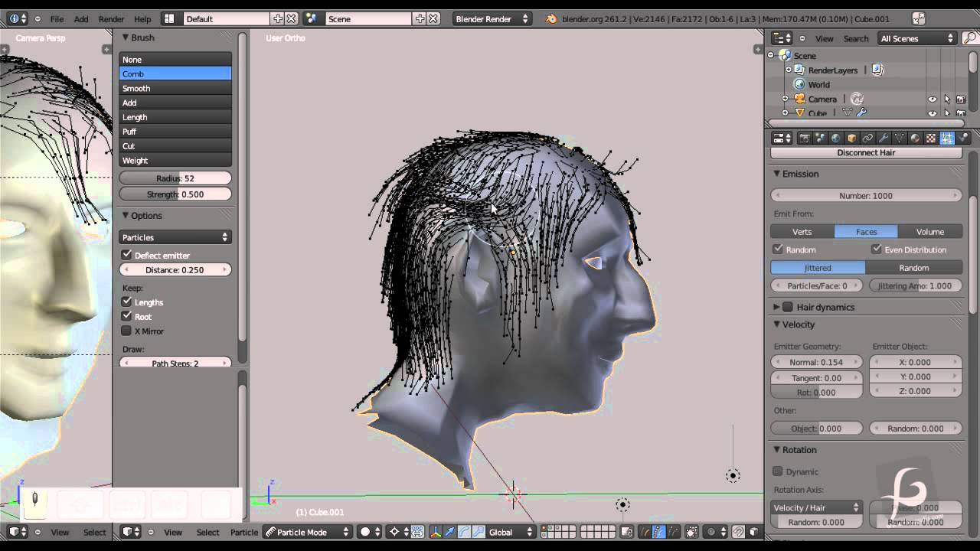
Task: Adjust the brush Radius slider
Action: (175, 178)
